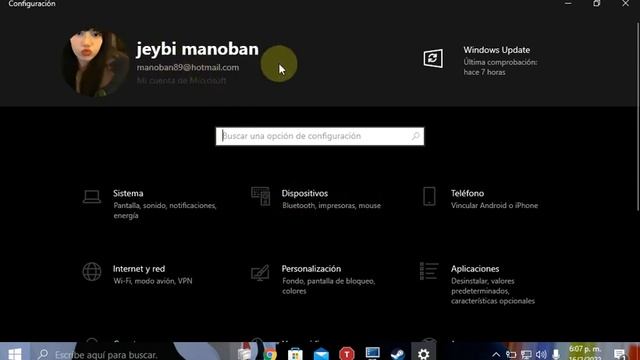Image resolution: width=640 pixels, height=360 pixels.
Task: Open Microsoft Store from the taskbar
Action: click(295, 354)
